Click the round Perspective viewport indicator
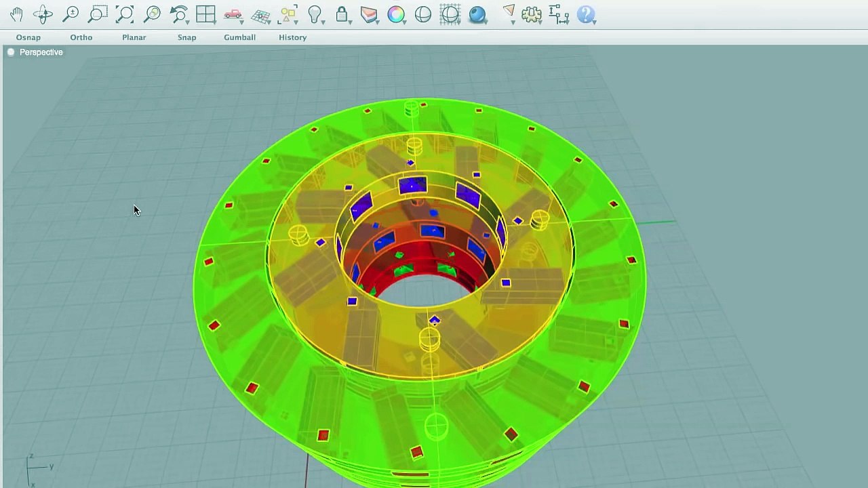This screenshot has height=488, width=868. click(x=11, y=52)
